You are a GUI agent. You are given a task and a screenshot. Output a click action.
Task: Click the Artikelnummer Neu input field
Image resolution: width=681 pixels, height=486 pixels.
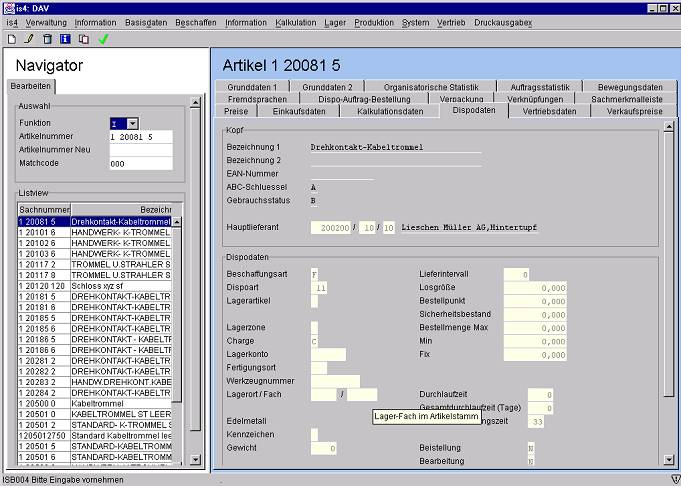(x=140, y=149)
